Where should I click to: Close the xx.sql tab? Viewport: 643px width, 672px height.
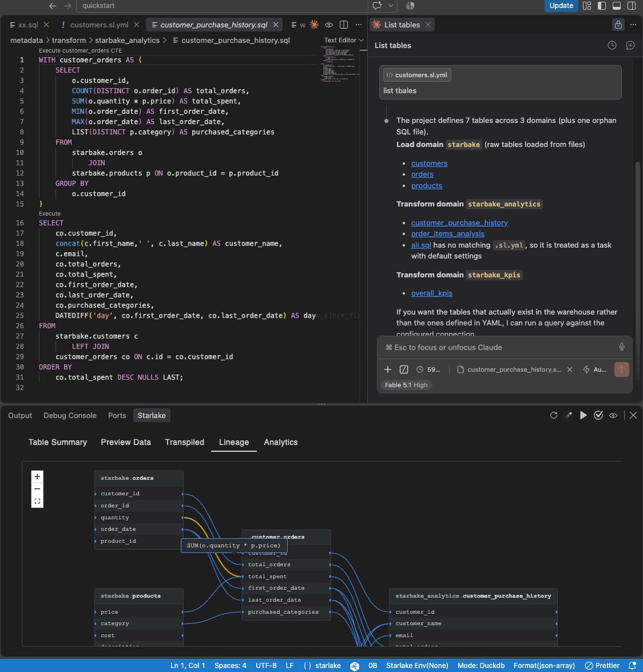[46, 25]
